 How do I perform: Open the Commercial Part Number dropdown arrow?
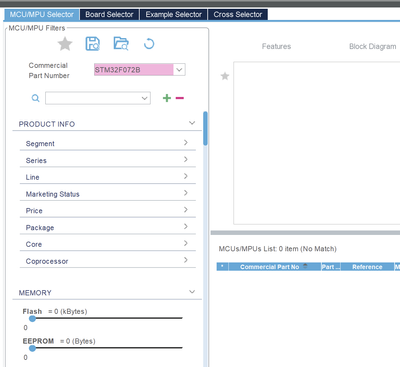tap(179, 70)
